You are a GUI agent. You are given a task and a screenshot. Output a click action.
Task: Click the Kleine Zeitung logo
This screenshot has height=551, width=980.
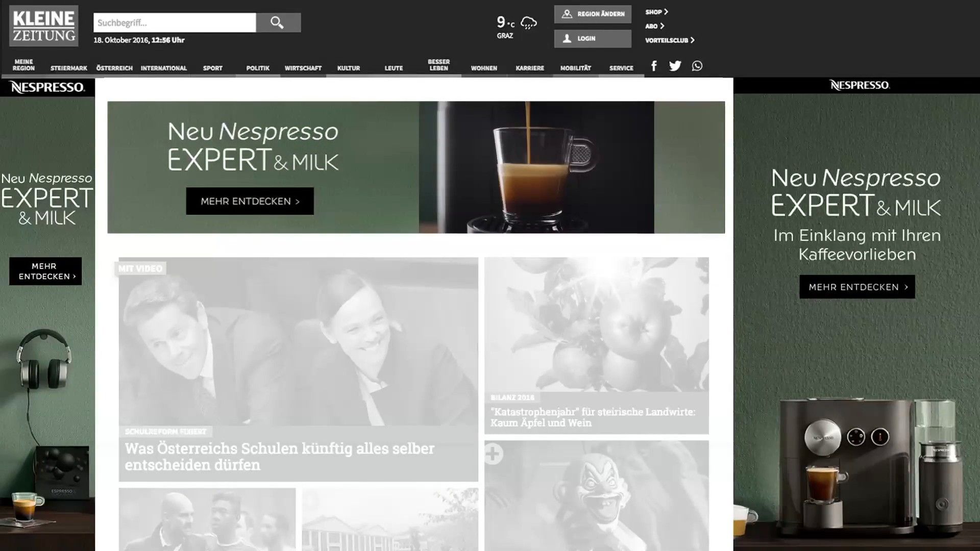pos(44,26)
